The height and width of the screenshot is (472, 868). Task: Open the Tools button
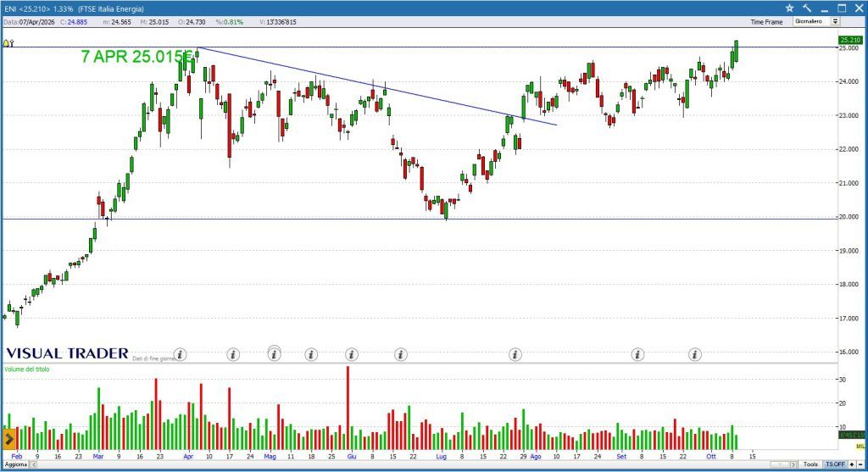[810, 464]
